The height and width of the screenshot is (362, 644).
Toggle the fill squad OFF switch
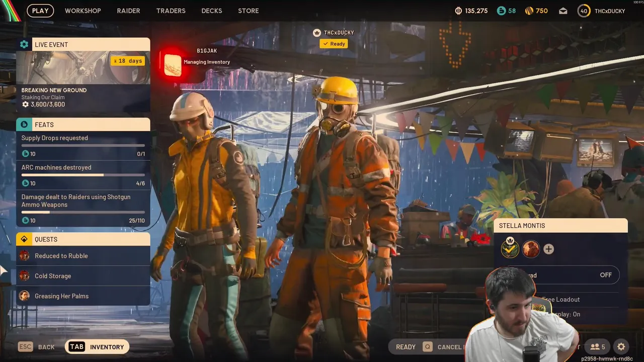coord(606,275)
